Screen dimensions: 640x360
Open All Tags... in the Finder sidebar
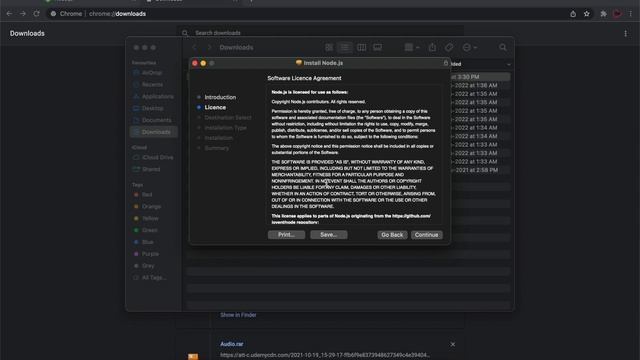[x=154, y=278]
